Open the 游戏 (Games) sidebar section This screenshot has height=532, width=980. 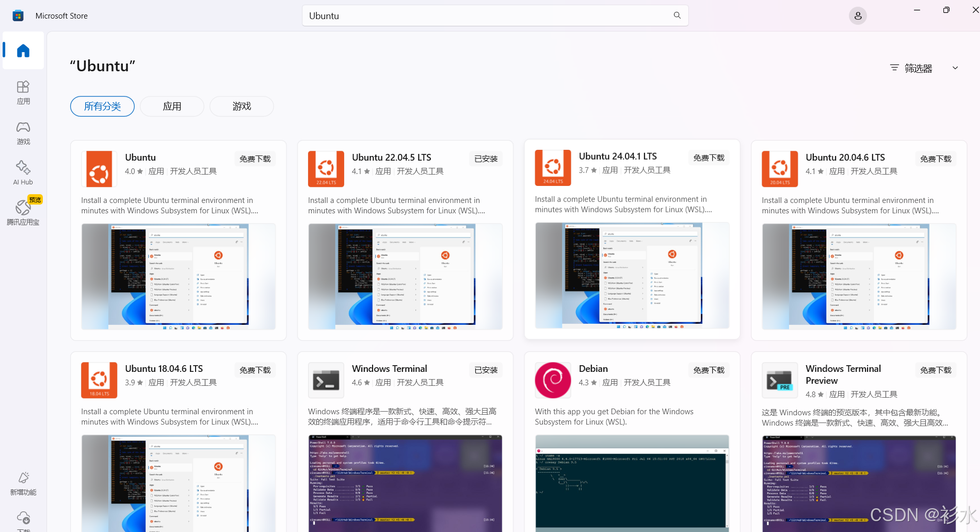pos(23,133)
